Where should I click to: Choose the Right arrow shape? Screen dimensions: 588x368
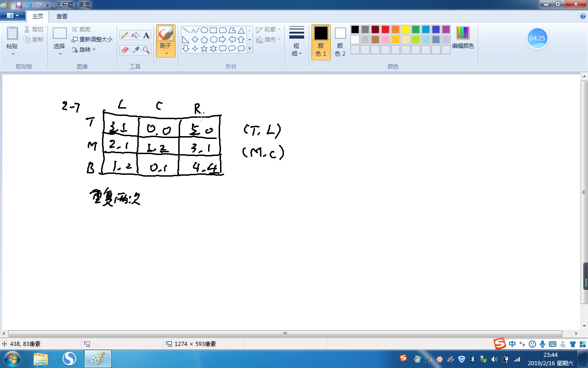pos(223,40)
